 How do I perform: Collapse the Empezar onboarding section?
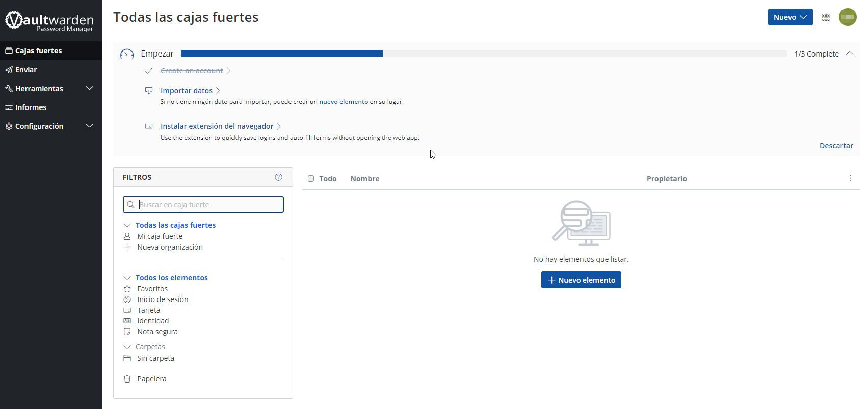[849, 53]
